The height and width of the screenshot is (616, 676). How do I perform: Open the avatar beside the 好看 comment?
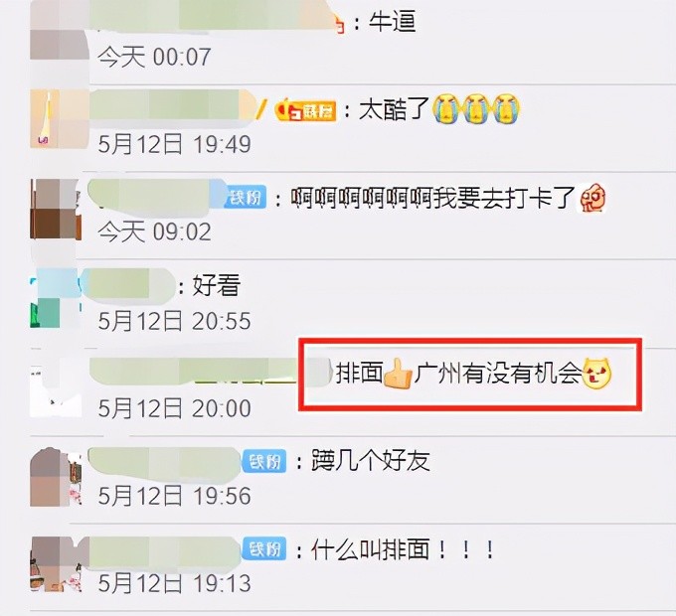56,298
